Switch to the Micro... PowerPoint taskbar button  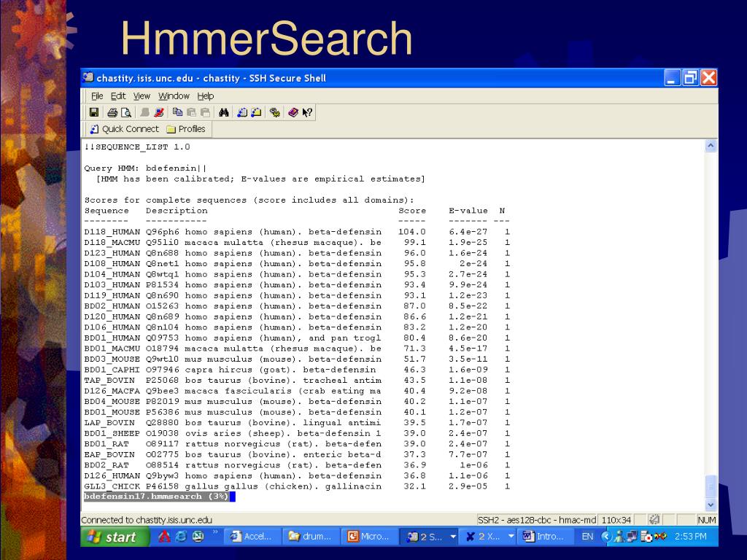(x=370, y=537)
